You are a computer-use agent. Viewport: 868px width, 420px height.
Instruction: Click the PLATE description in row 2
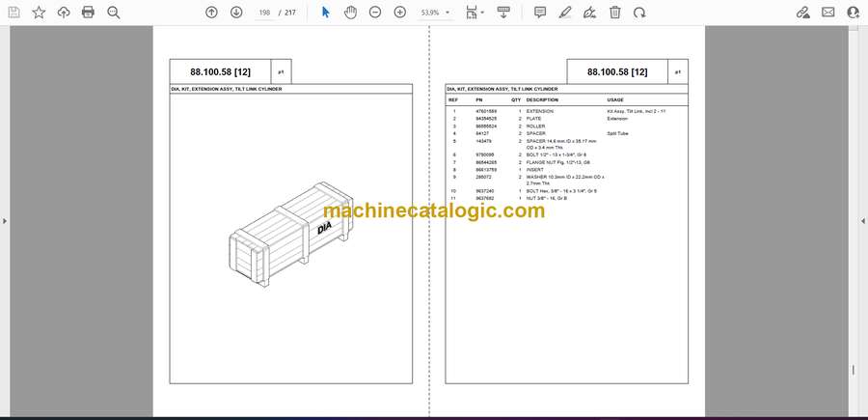[x=533, y=119]
